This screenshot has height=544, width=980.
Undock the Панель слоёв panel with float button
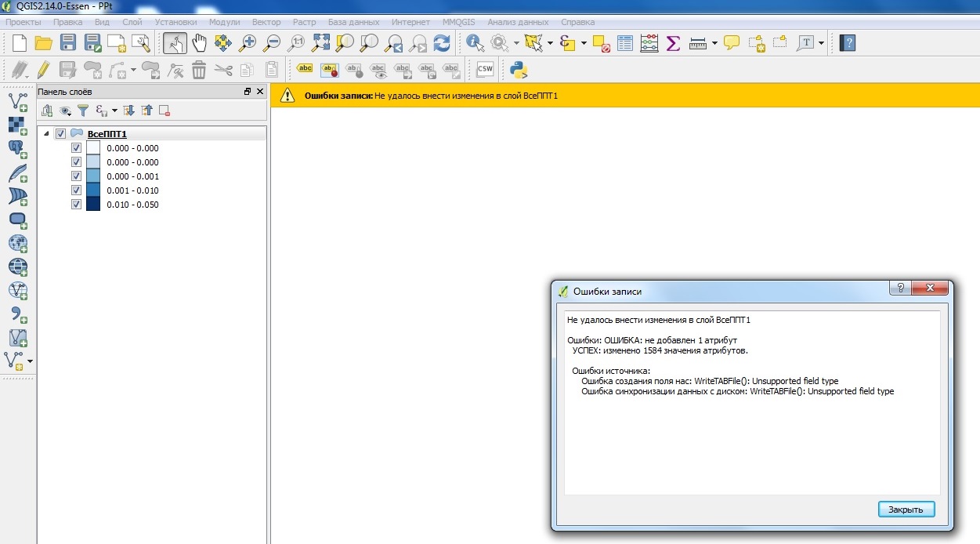(248, 92)
